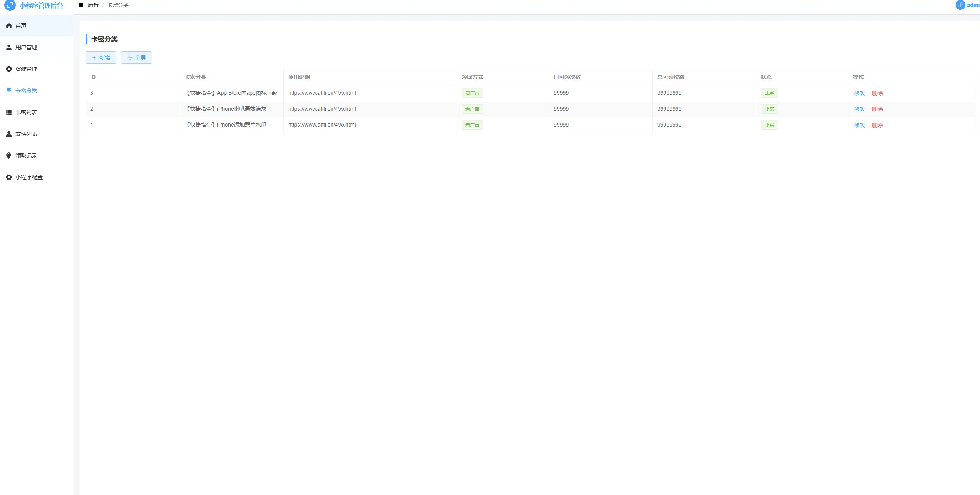The height and width of the screenshot is (495, 980).
Task: Click the 后台 breadcrumb link
Action: [93, 5]
